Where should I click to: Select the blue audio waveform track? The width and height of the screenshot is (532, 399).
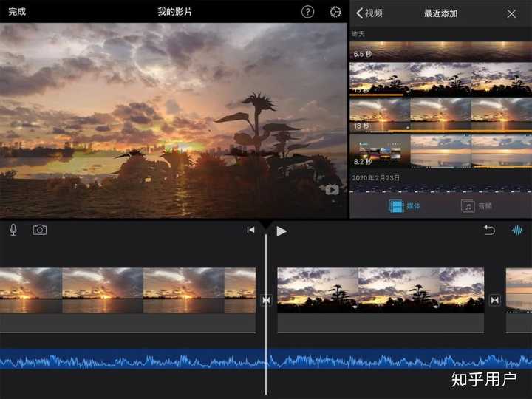(x=266, y=359)
